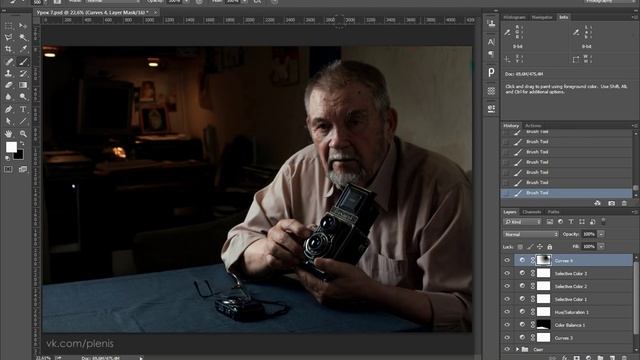Hide the Selective Color 3 layer
The image size is (640, 360).
click(507, 273)
